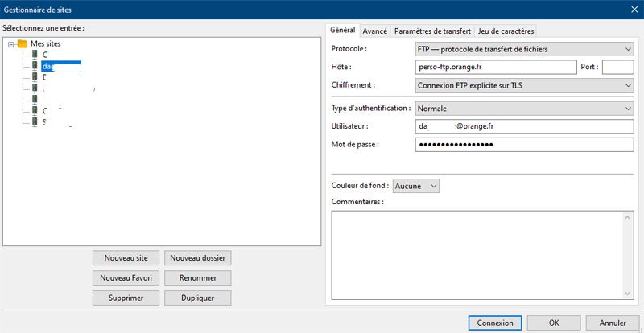The height and width of the screenshot is (333, 644).
Task: Open the Chiffrement dropdown
Action: [x=524, y=84]
